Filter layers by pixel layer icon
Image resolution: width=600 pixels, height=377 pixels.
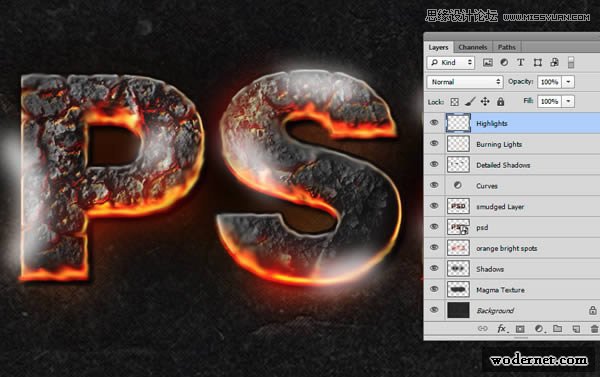pos(488,63)
